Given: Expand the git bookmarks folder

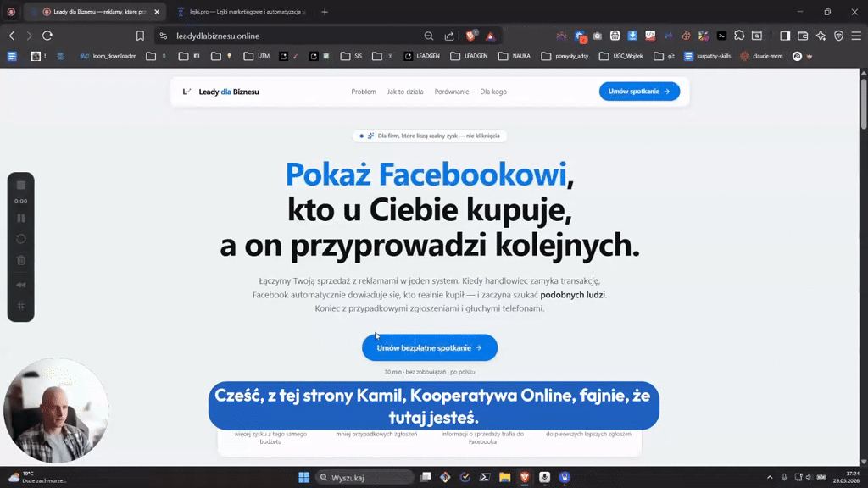Looking at the screenshot, I should coord(665,56).
